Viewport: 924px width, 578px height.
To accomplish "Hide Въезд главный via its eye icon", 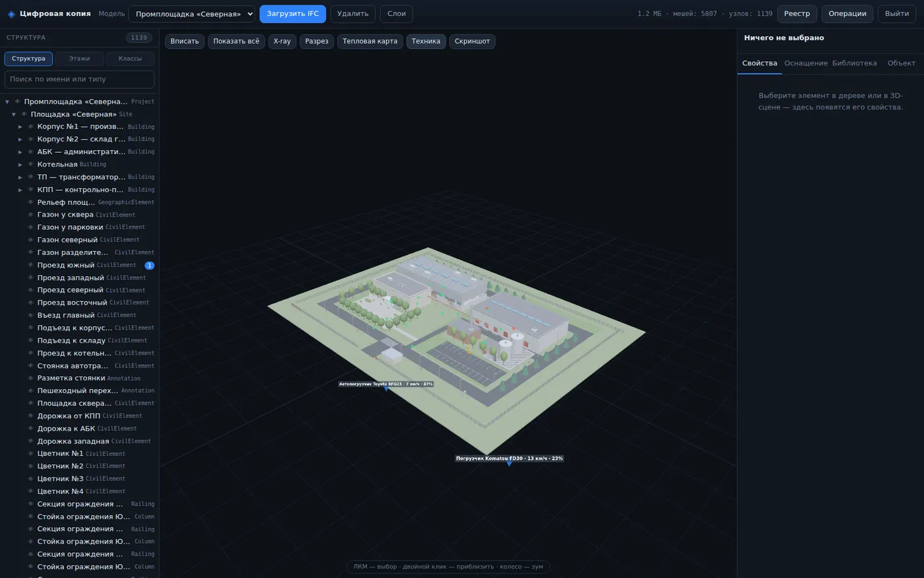I will (30, 315).
